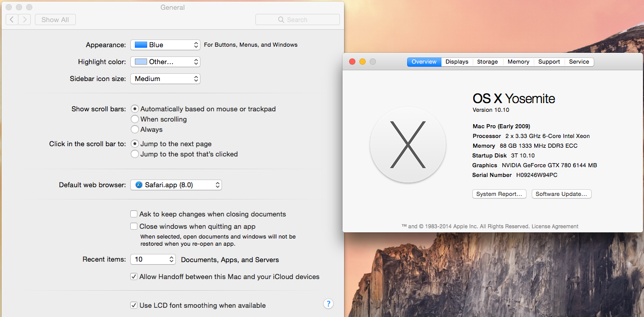Image resolution: width=644 pixels, height=317 pixels.
Task: Enable Close windows when quitting an app
Action: click(134, 226)
